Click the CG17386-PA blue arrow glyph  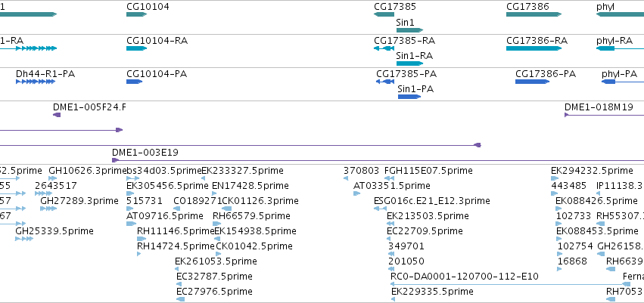532,82
